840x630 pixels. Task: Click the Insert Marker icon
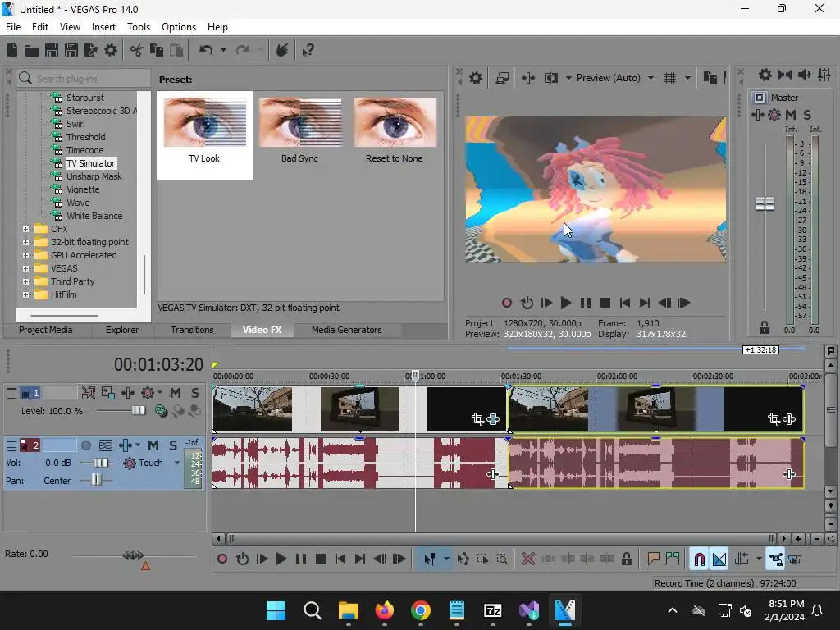coord(653,559)
